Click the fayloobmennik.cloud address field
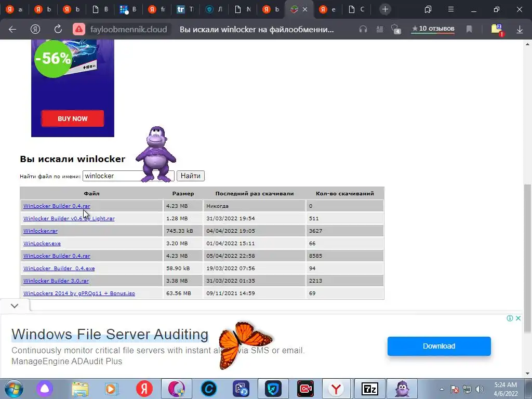The image size is (532, 399). (x=129, y=30)
